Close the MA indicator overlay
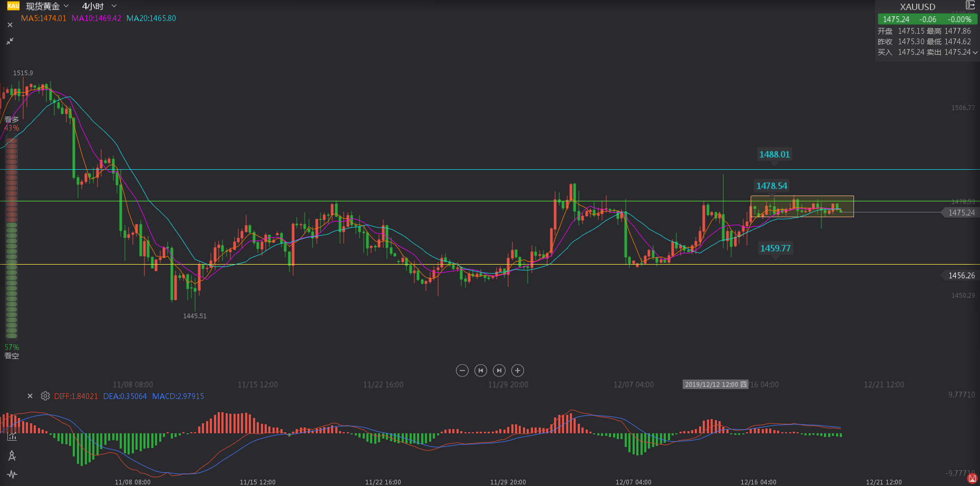 pyautogui.click(x=10, y=25)
